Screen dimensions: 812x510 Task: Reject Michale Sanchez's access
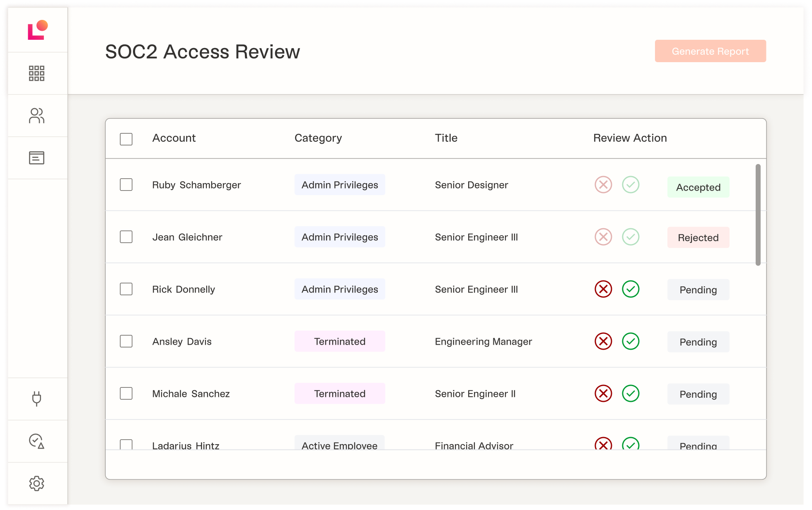(603, 393)
